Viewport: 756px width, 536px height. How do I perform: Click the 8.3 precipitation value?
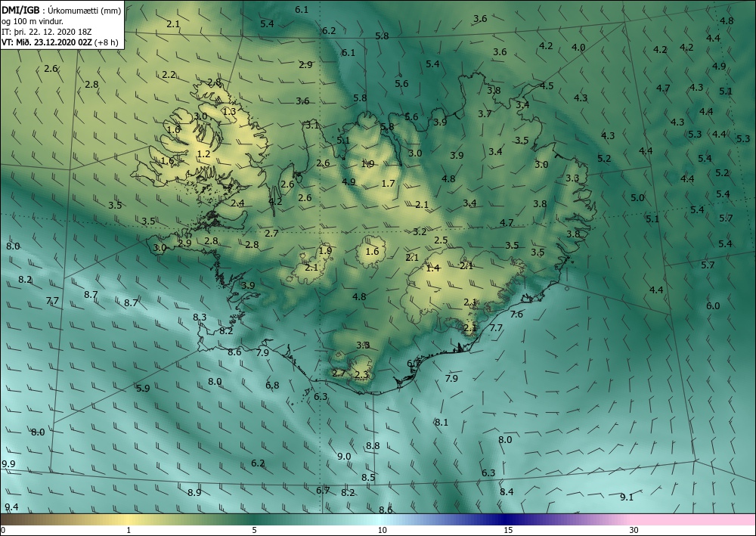click(200, 318)
